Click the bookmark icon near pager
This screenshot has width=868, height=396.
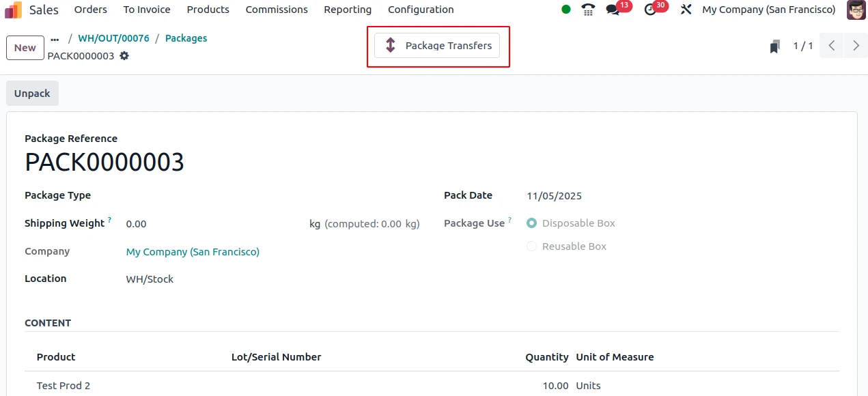point(774,46)
